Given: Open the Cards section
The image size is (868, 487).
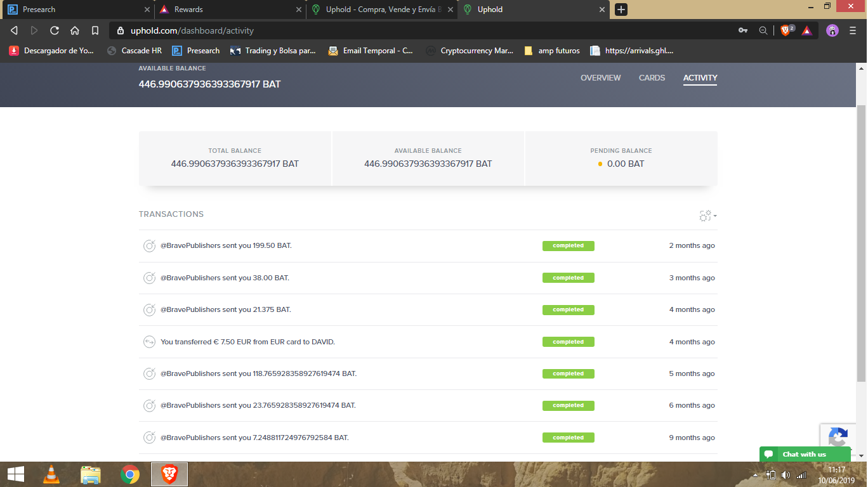Looking at the screenshot, I should (x=652, y=78).
